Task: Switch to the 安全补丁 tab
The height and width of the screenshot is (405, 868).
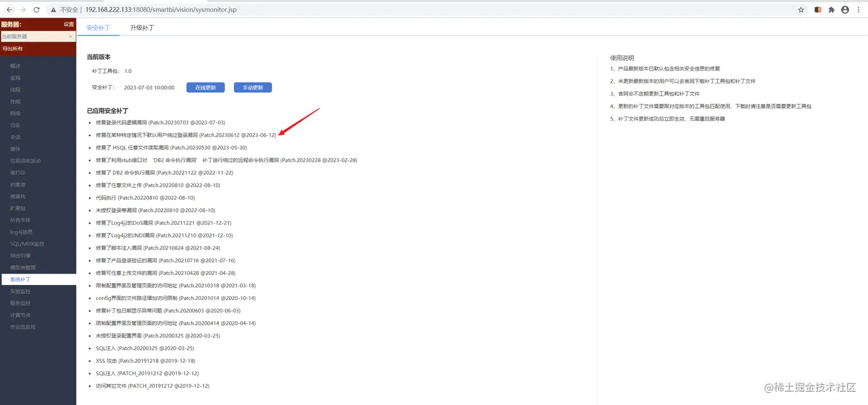Action: pos(98,28)
